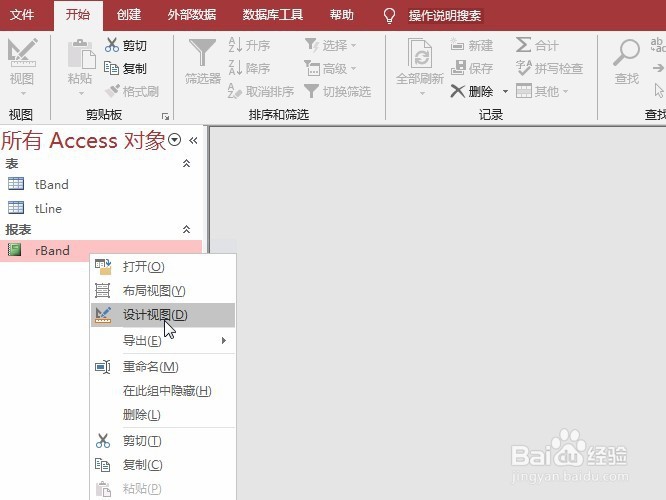Open the 外部数据 ribbon tab
The width and height of the screenshot is (666, 500).
192,15
